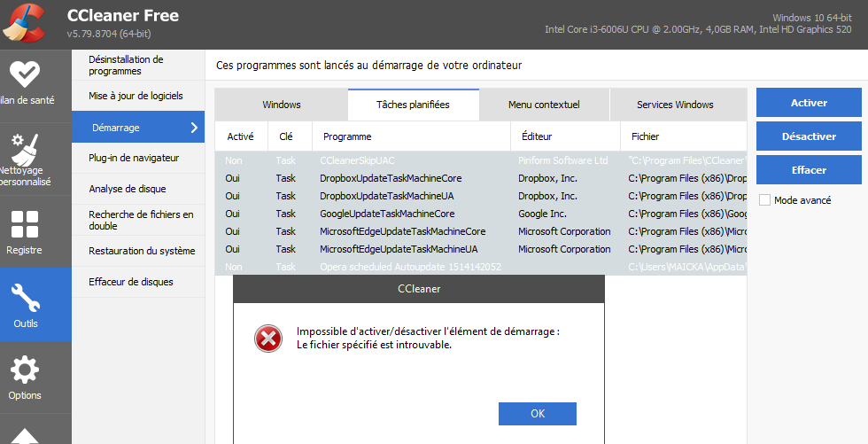Sort by the Éditeur column header

click(x=565, y=136)
